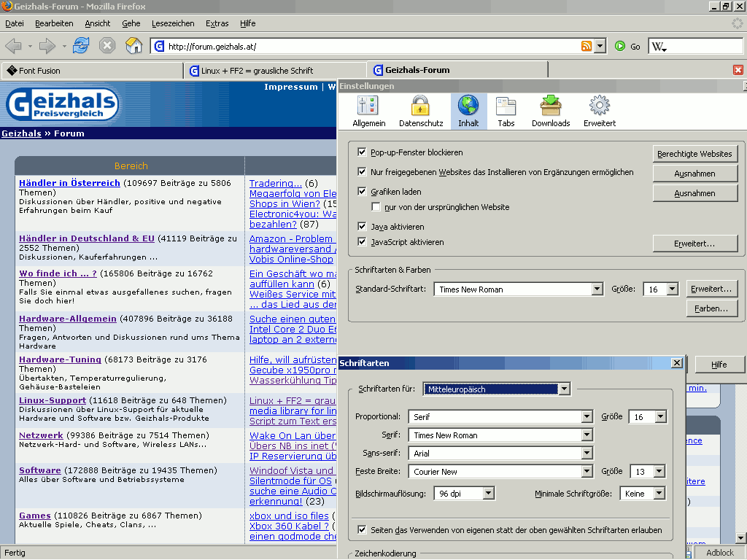The image size is (747, 560).
Task: Expand the Schriftarten für language dropdown
Action: point(496,389)
